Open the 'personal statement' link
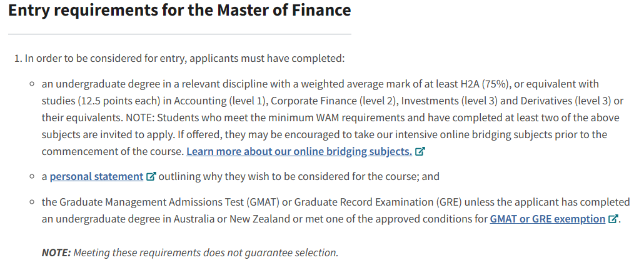 (96, 176)
